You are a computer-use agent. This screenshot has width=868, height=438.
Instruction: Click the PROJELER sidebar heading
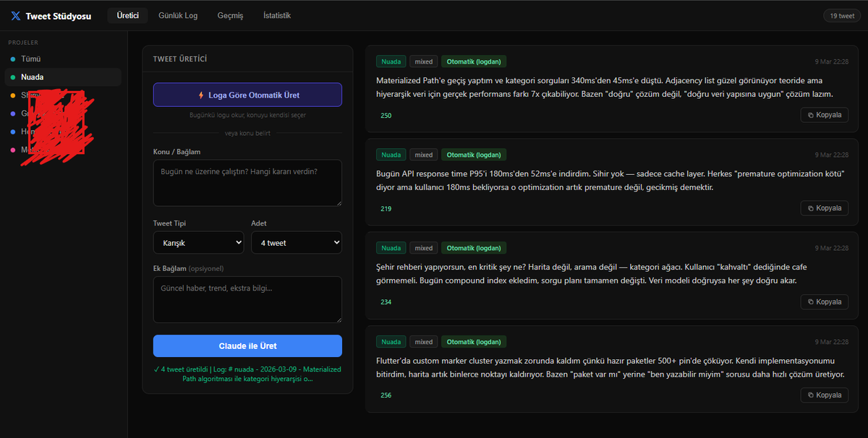(x=23, y=43)
